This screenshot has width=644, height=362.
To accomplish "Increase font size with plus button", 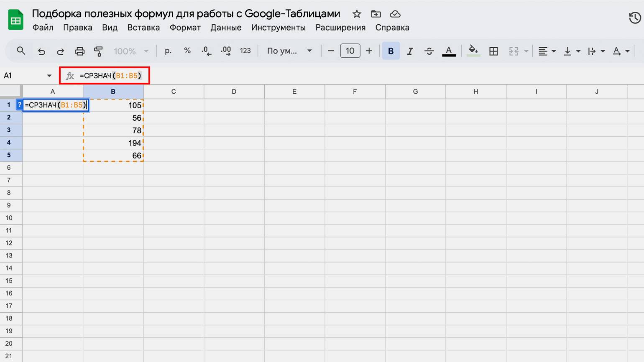I will 369,51.
